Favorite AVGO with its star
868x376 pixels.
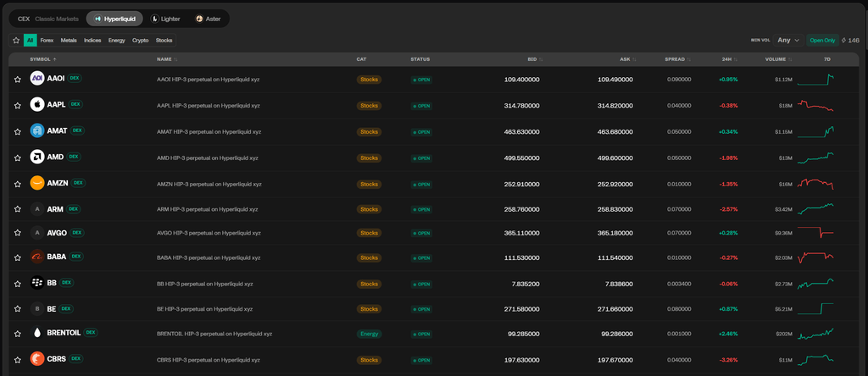click(17, 233)
